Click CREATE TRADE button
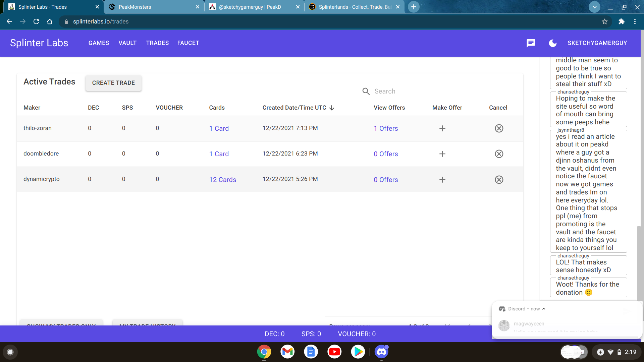644x362 pixels. click(x=113, y=83)
